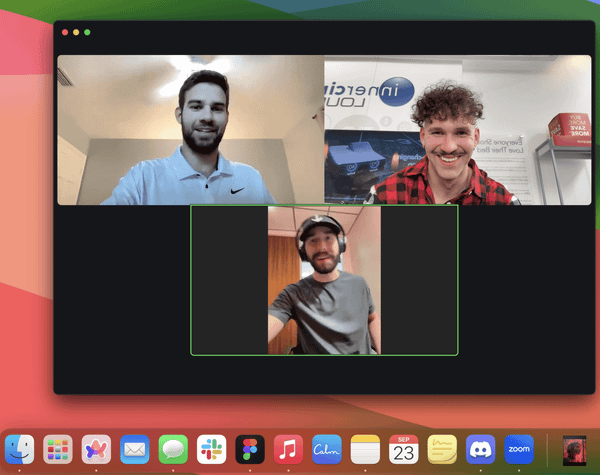Viewport: 600px width, 475px height.
Task: Open the Mail app in dock
Action: [135, 449]
